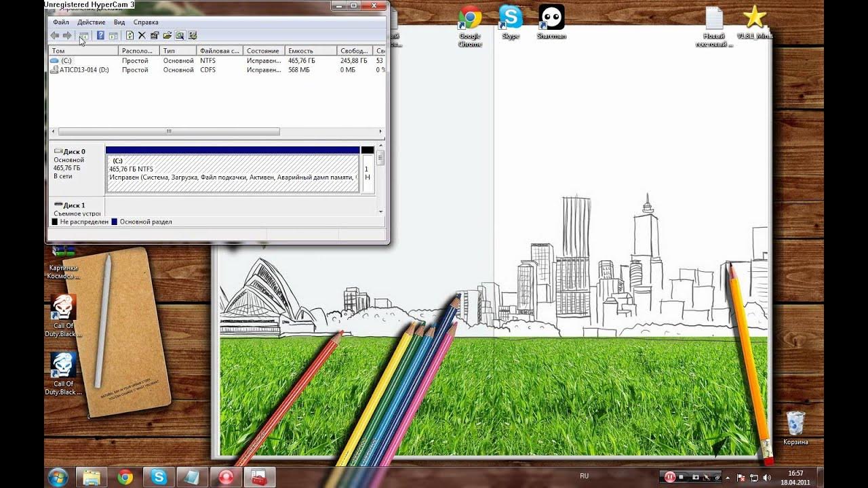Click the Action Center flag tray icon
This screenshot has width=868, height=488.
[x=742, y=477]
